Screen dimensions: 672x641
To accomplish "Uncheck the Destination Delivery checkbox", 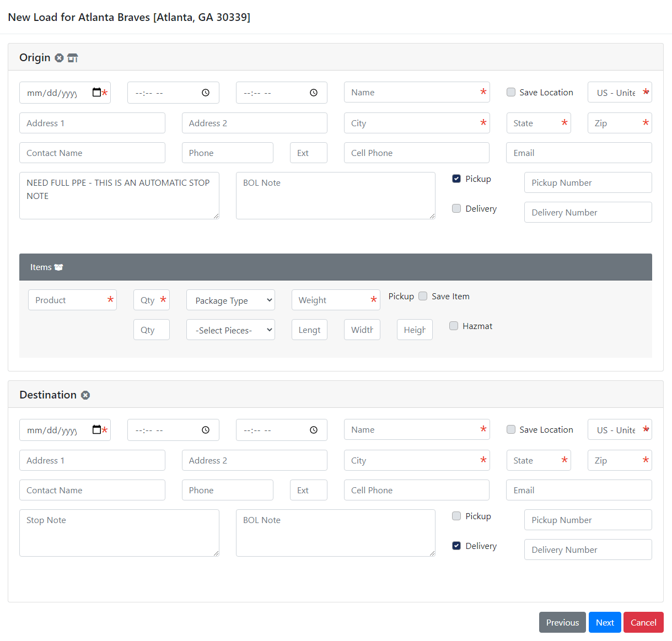I will 456,546.
